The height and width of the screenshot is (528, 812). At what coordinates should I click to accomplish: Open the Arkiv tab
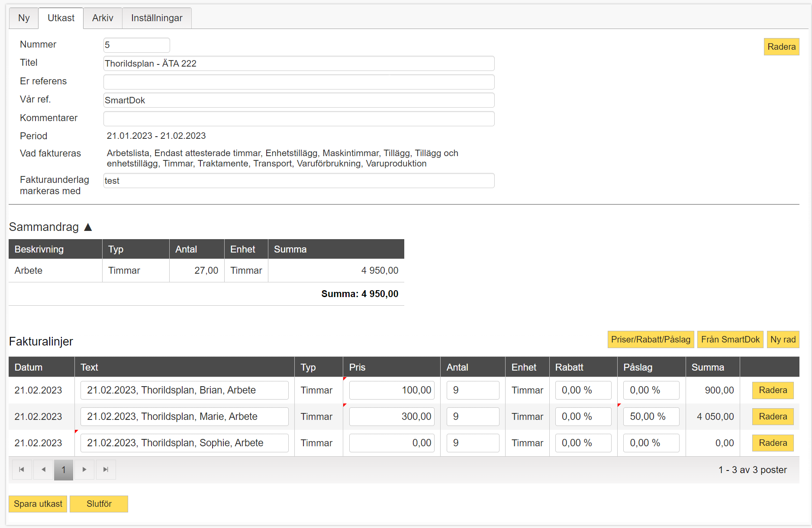coord(103,18)
